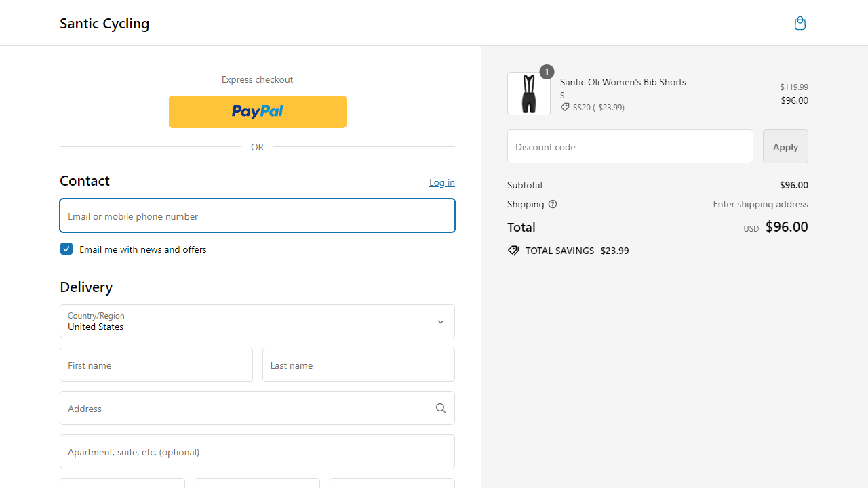Image resolution: width=868 pixels, height=488 pixels.
Task: Click the Apartment, suite optional field
Action: coord(257,451)
